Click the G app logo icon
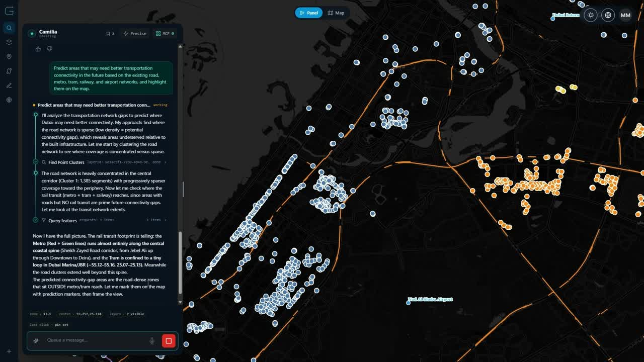 (x=9, y=11)
